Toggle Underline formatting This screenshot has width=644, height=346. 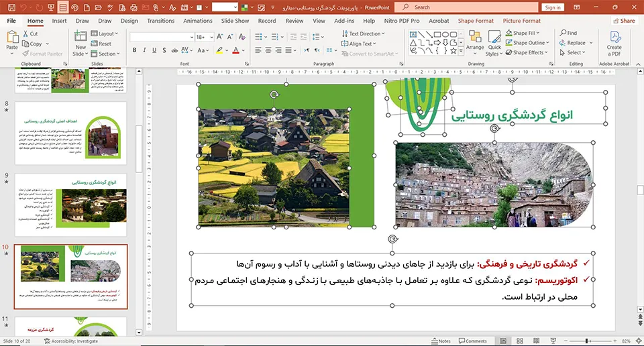point(154,50)
